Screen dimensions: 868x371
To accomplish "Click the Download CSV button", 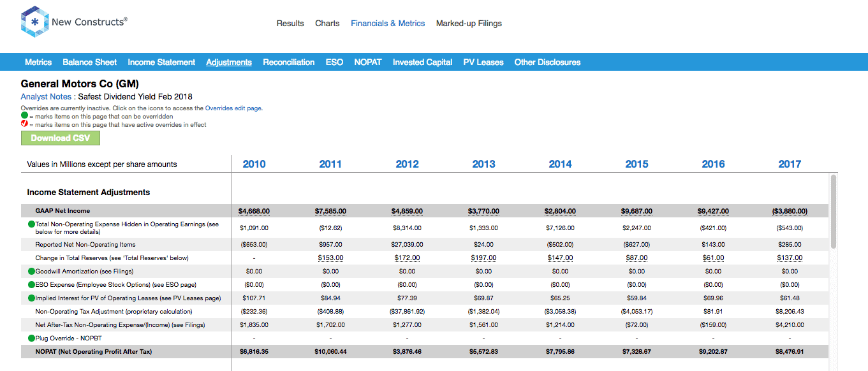I will 61,138.
